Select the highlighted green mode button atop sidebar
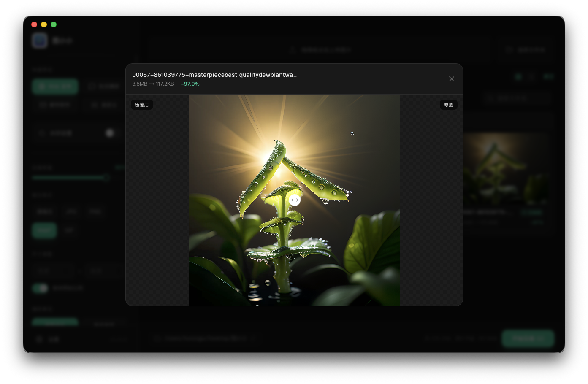The height and width of the screenshot is (384, 588). tap(55, 86)
